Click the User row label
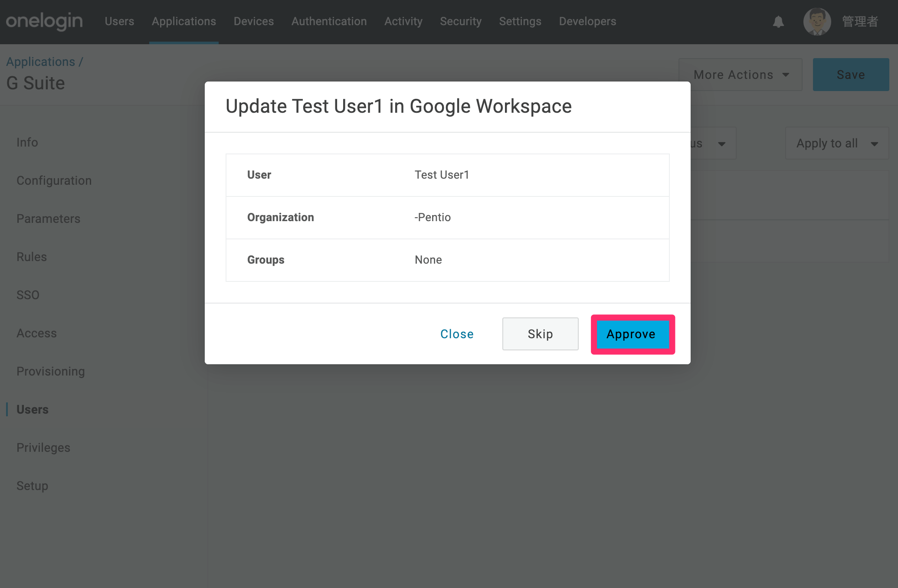This screenshot has width=898, height=588. (x=259, y=175)
